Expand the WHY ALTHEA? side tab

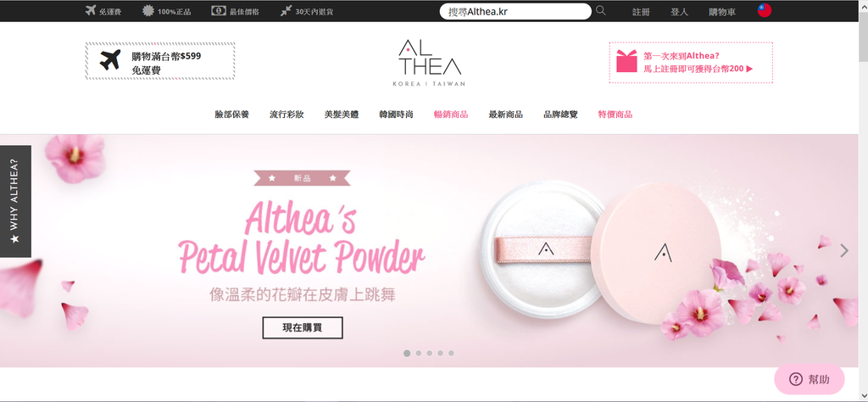[x=15, y=202]
